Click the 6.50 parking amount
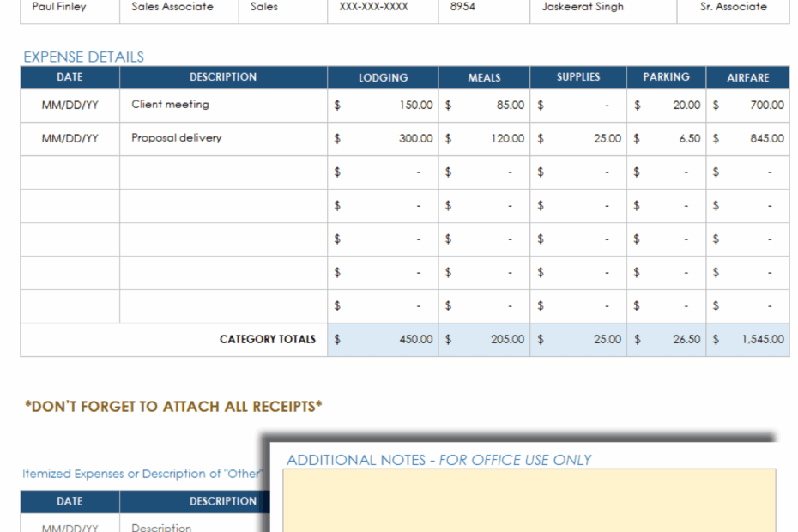798x532 pixels. pos(690,138)
